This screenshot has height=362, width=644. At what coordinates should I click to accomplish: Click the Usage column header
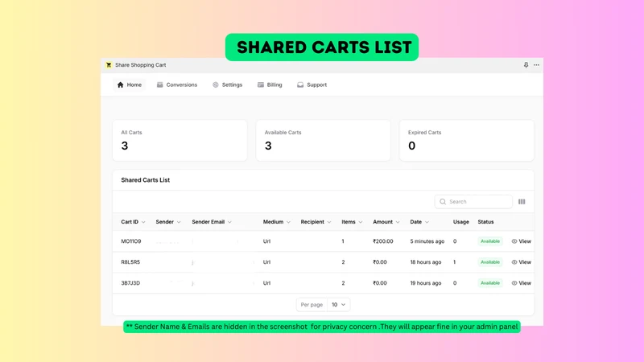pyautogui.click(x=460, y=222)
